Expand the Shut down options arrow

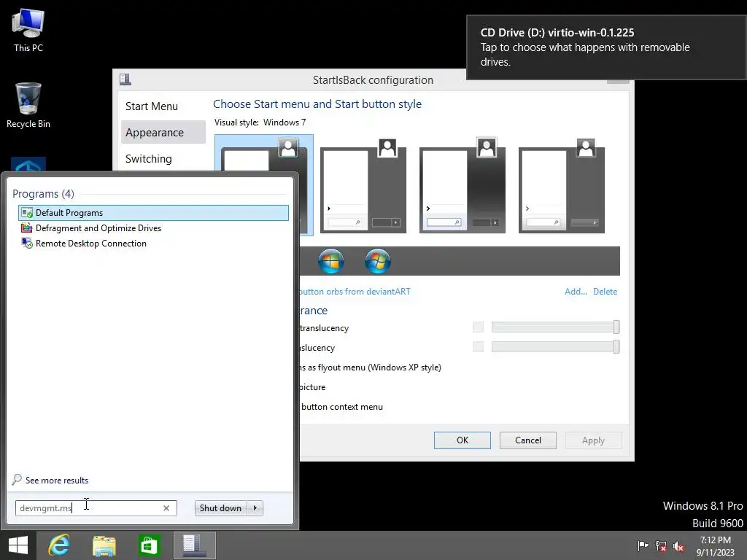click(255, 508)
